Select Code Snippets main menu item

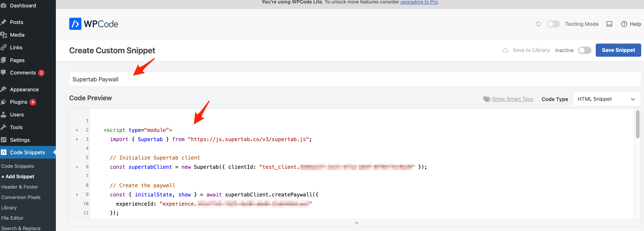point(28,152)
